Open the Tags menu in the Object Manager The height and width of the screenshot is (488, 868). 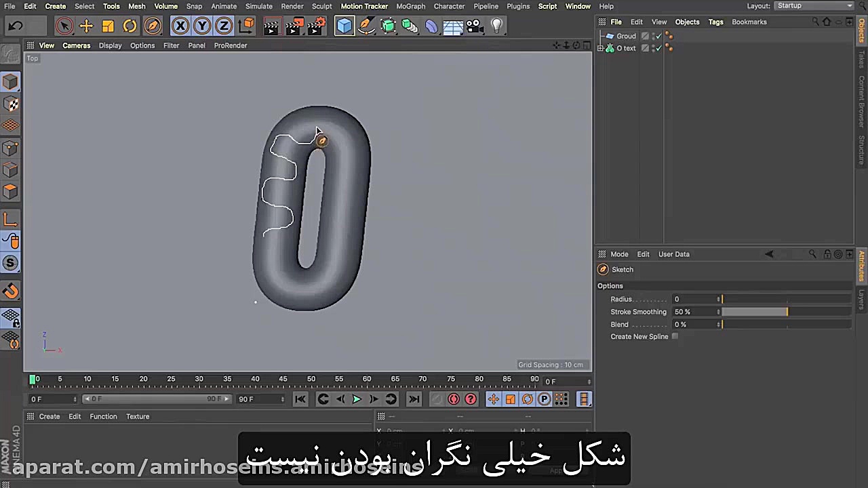[x=715, y=22]
